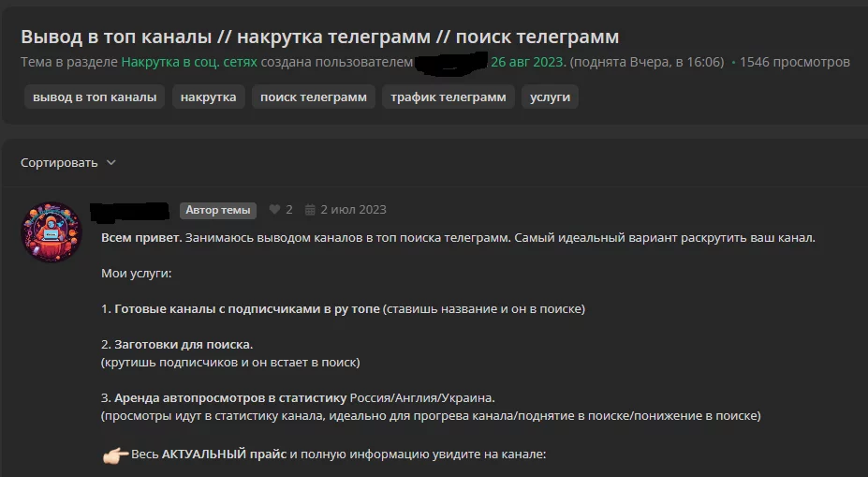
Task: Open the Сортировать sort dropdown
Action: [x=68, y=163]
